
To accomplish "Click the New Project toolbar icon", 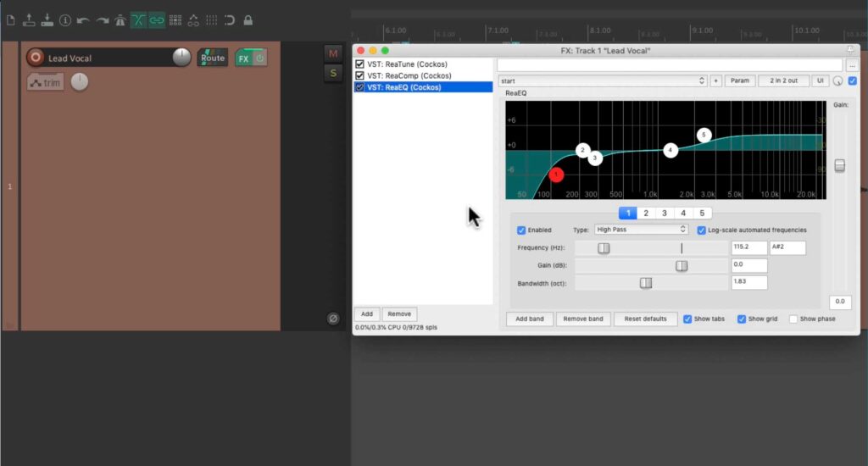I will (x=10, y=20).
